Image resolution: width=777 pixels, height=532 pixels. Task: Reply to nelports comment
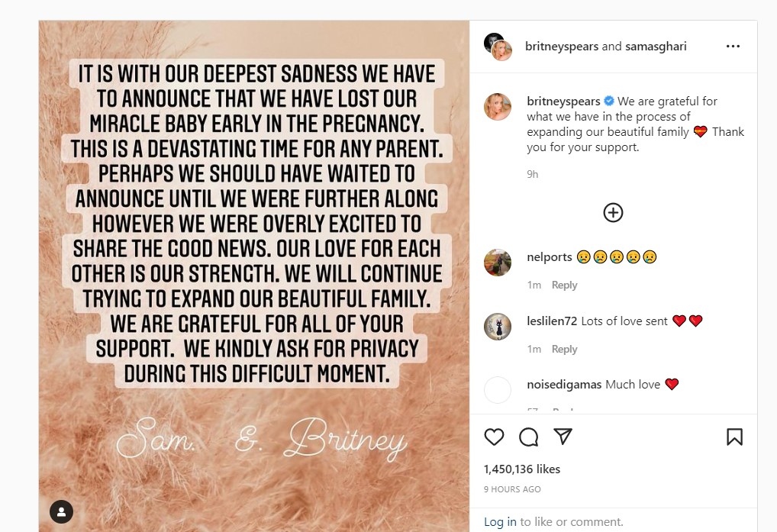point(564,285)
